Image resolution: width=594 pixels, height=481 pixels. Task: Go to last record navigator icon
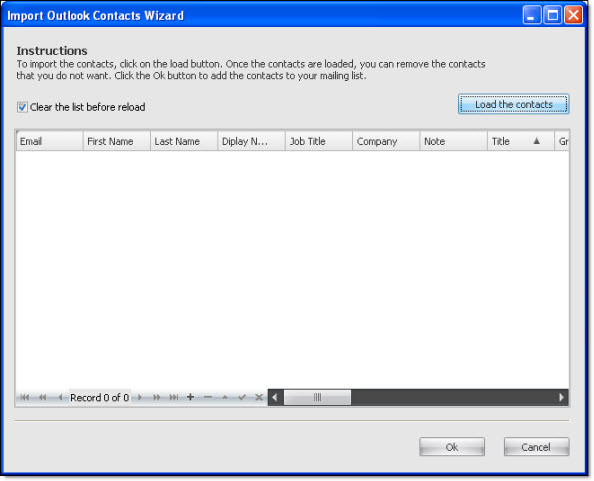tap(174, 398)
